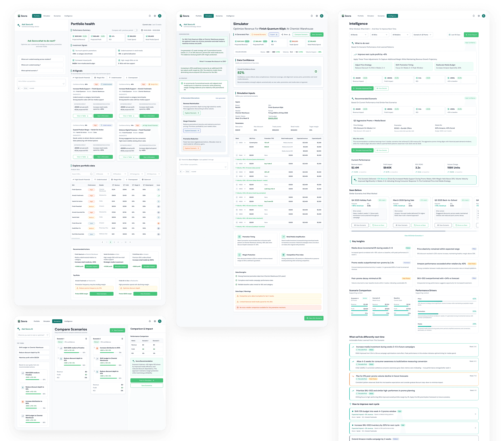504x441 pixels.
Task: Open the All Categories dropdown in portfolio explorer
Action: pos(136,174)
